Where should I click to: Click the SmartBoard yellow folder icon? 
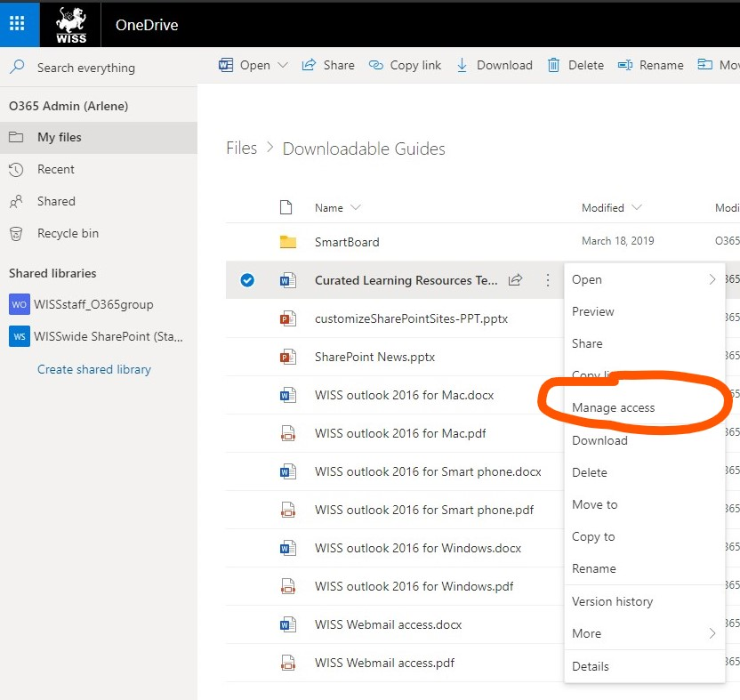tap(288, 242)
